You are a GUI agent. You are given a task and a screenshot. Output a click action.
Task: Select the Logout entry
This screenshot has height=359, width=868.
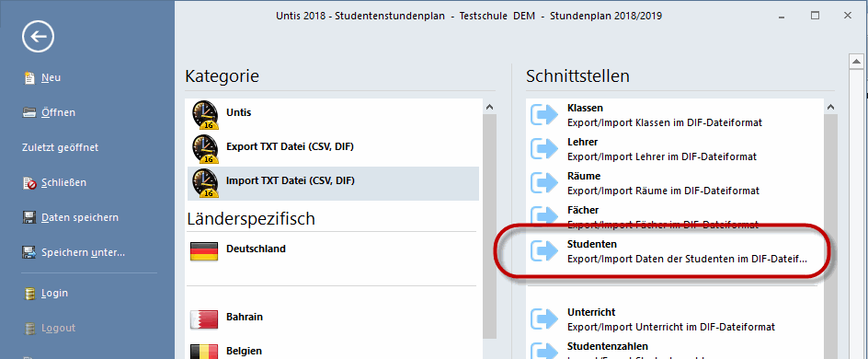[58, 328]
